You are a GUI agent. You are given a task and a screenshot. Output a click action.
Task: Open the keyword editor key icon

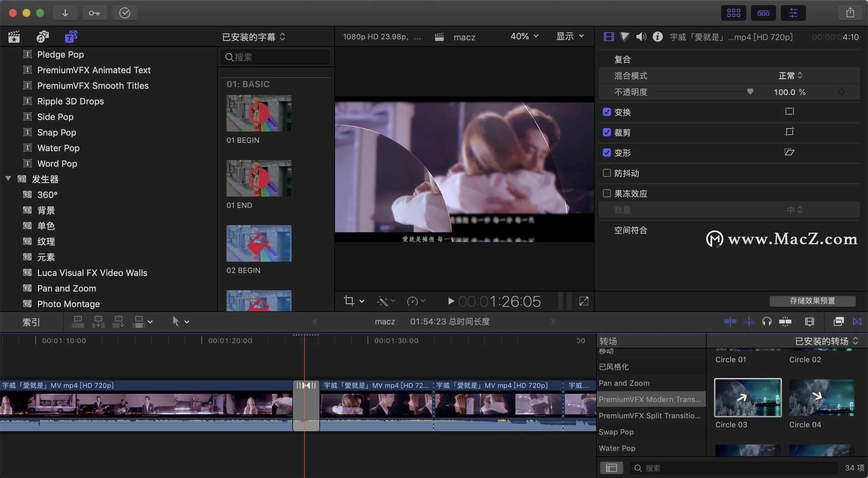coord(94,13)
